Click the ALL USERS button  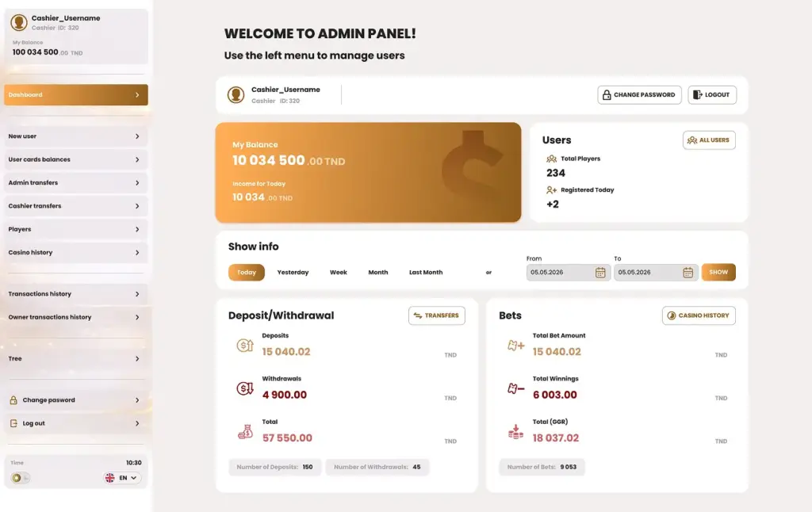point(709,140)
